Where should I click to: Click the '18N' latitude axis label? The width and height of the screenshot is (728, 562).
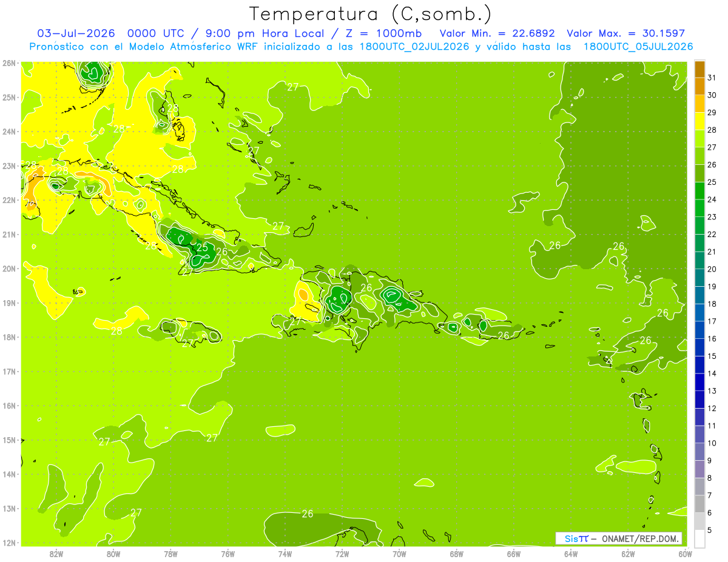pos(9,337)
